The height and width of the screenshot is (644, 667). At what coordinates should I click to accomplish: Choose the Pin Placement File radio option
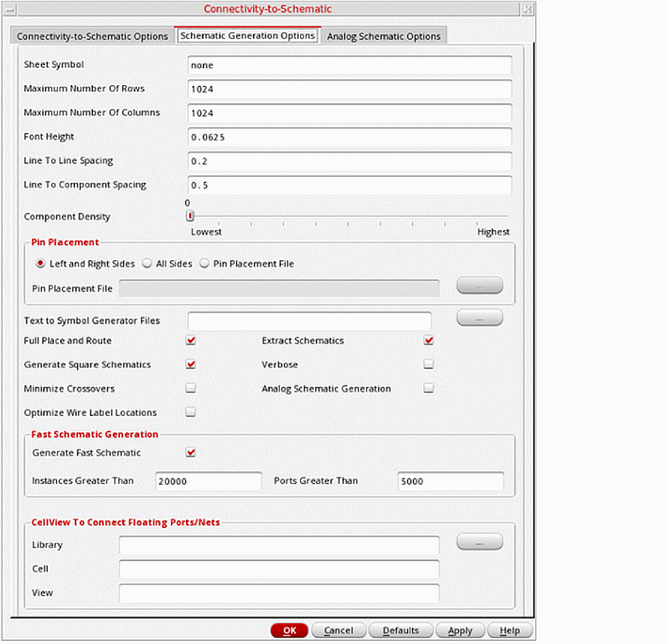[x=204, y=264]
